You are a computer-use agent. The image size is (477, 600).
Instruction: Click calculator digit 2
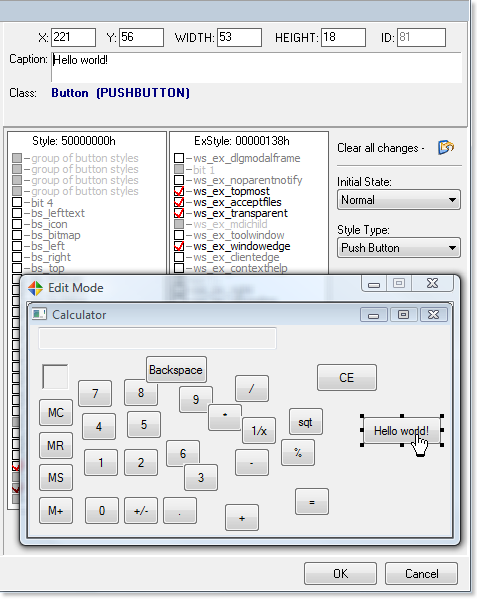[x=141, y=463]
